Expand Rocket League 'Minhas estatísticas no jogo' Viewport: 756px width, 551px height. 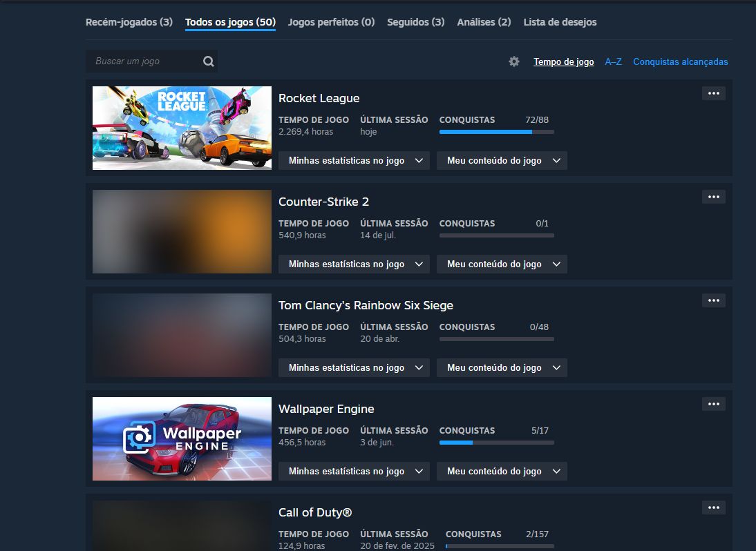click(x=354, y=160)
